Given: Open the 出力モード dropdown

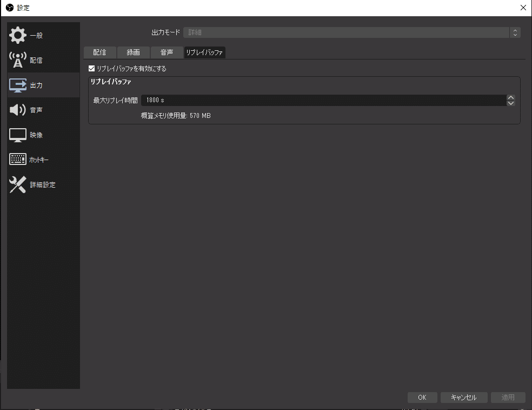Looking at the screenshot, I should [x=351, y=32].
